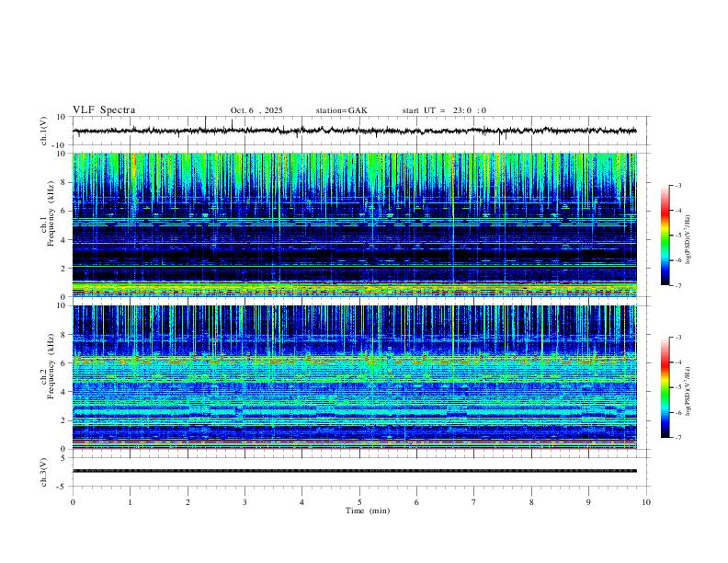Screen dimensions: 728x563
Task: Click the "5" tick on the time axis
Action: pyautogui.click(x=359, y=502)
